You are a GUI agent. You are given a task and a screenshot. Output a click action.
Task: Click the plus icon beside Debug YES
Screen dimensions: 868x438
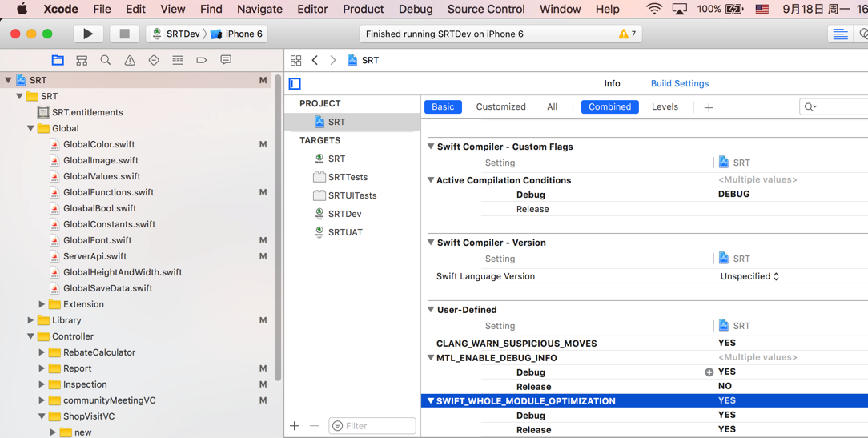click(x=709, y=372)
